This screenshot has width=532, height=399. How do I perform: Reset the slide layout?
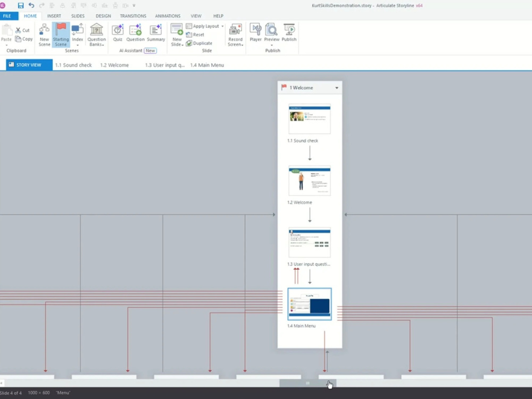pos(195,35)
